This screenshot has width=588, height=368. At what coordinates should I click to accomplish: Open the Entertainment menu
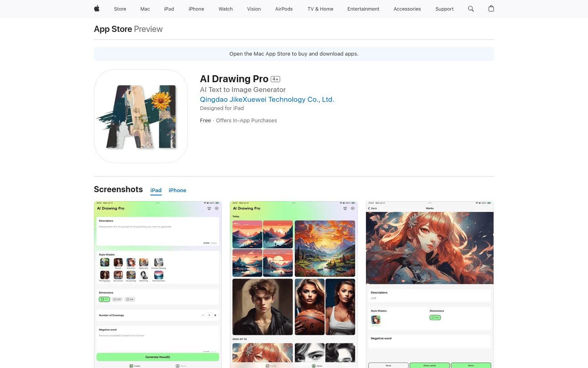click(363, 9)
